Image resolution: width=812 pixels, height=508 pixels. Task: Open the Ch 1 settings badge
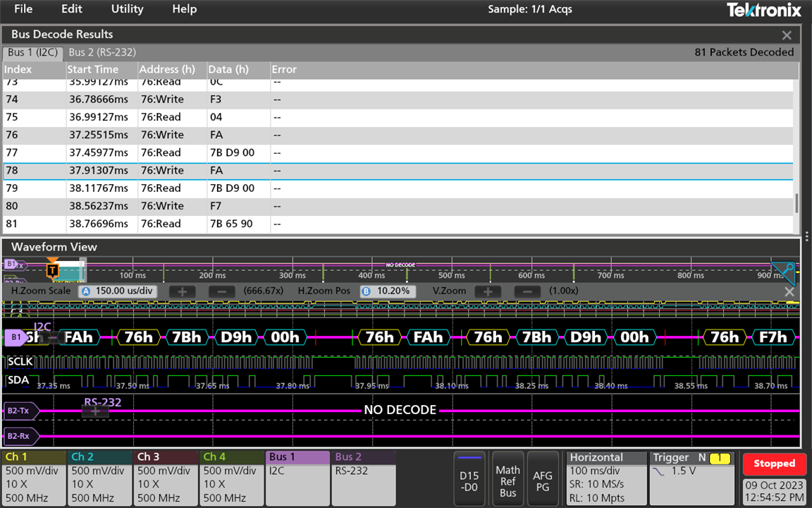coord(34,478)
